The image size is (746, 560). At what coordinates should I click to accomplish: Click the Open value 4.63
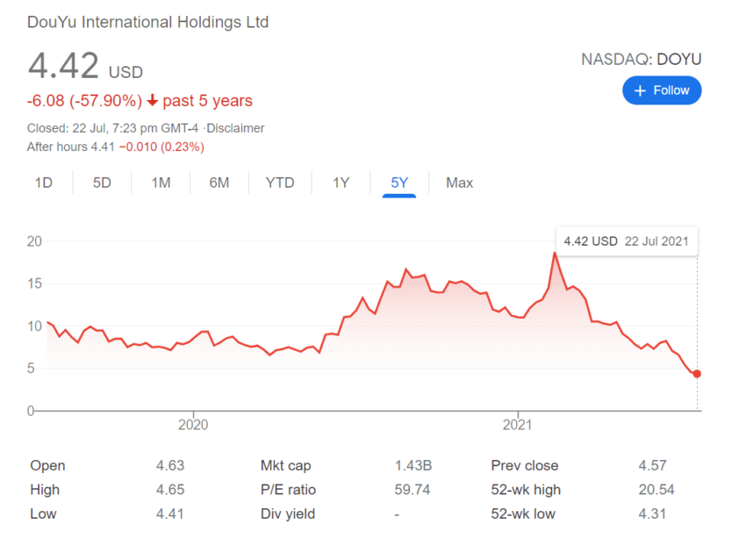click(x=170, y=465)
